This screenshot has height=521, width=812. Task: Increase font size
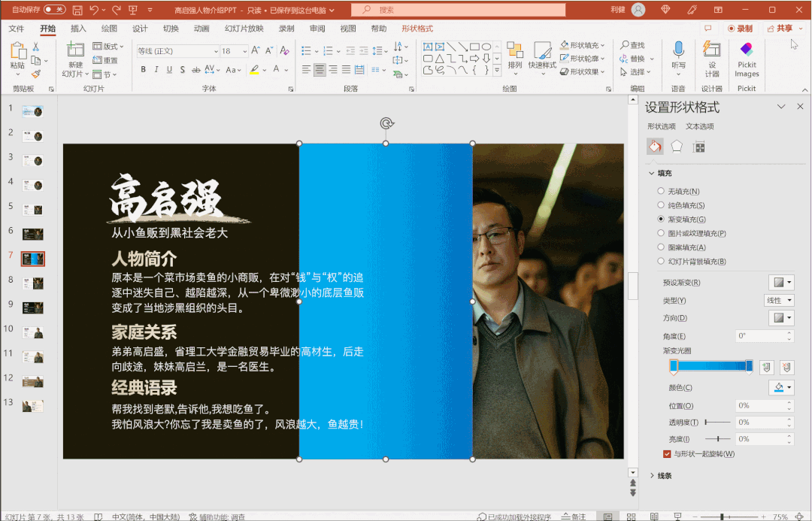coord(256,51)
